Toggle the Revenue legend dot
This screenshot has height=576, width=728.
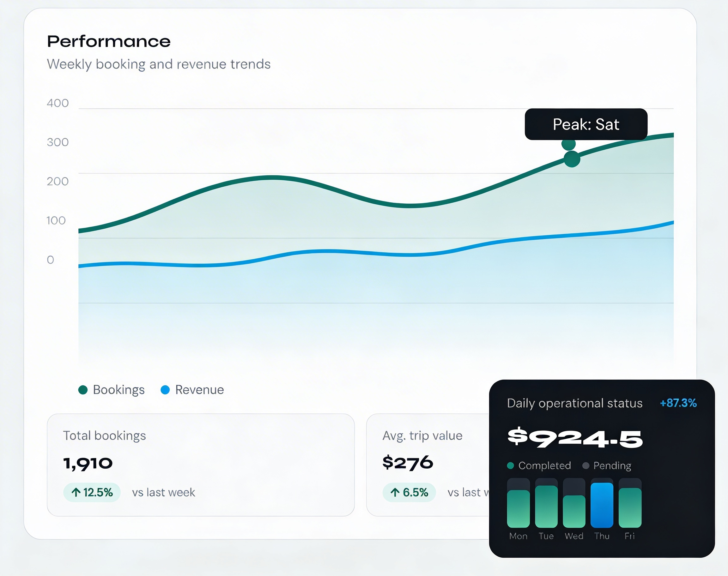pos(165,390)
